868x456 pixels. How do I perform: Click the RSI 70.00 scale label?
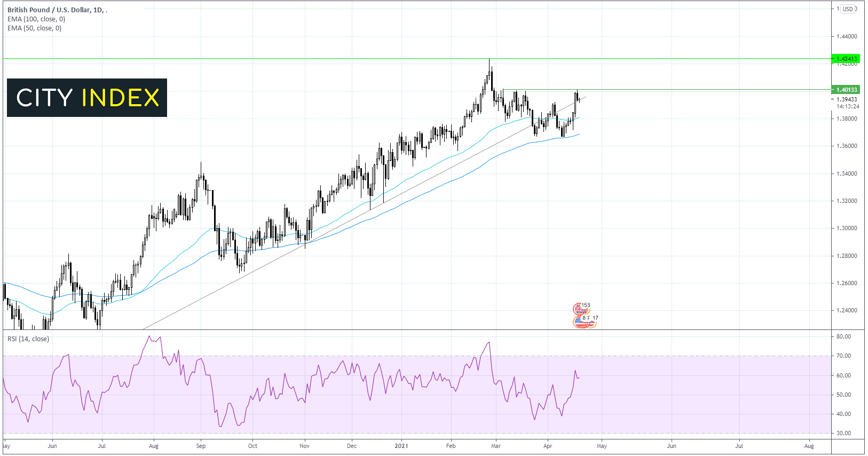[843, 356]
